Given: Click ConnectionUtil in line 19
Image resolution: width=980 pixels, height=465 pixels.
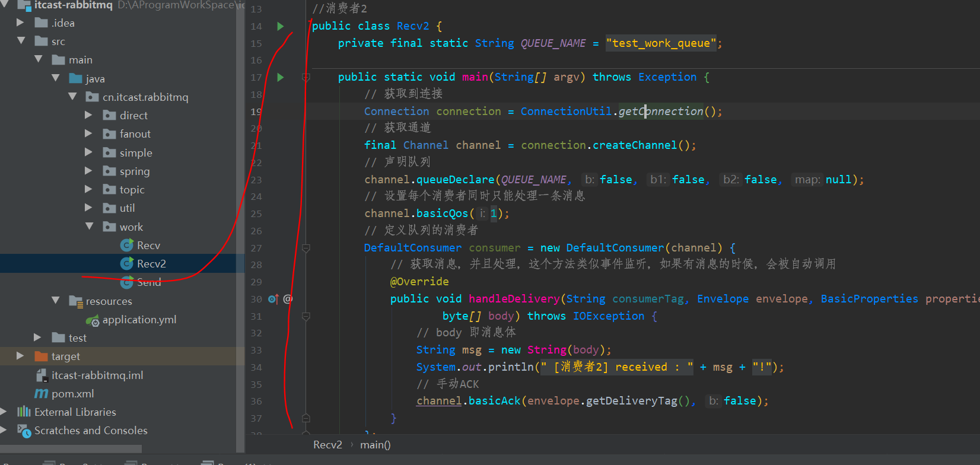Looking at the screenshot, I should (x=566, y=112).
